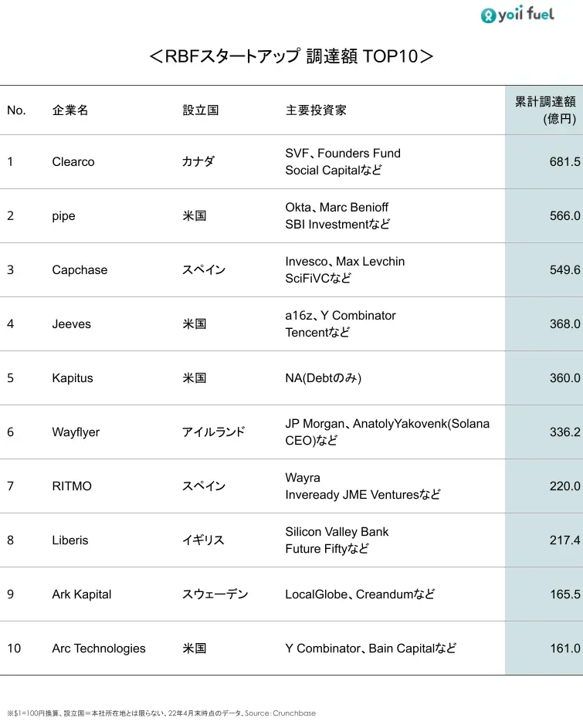583x728 pixels.
Task: Select the Clearco company name
Action: (73, 161)
